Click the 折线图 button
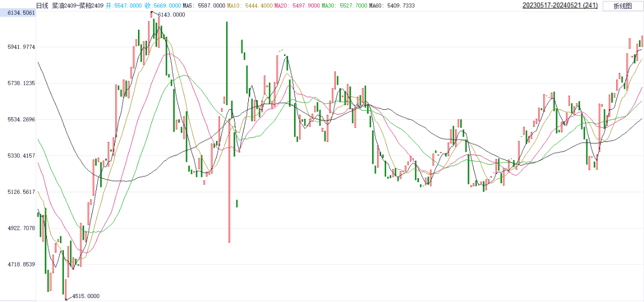The width and height of the screenshot is (644, 302). point(623,6)
